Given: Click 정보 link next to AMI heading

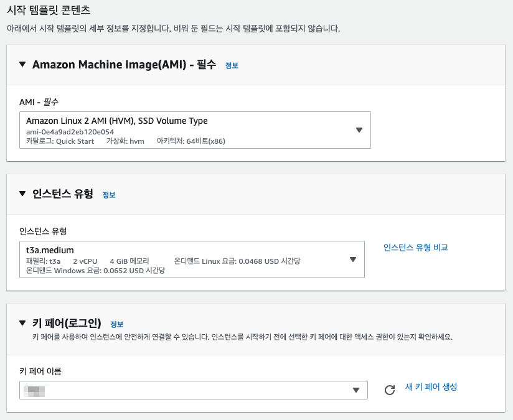Looking at the screenshot, I should [x=232, y=65].
